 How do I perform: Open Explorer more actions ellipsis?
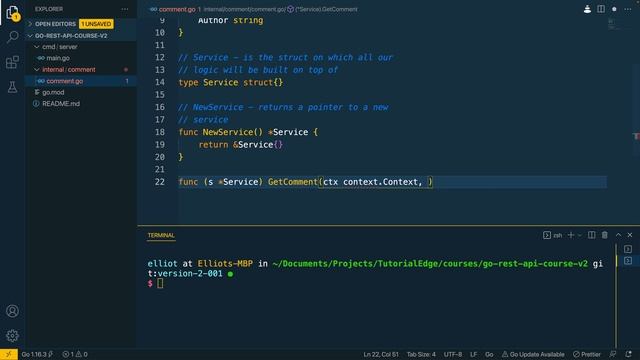click(x=124, y=9)
